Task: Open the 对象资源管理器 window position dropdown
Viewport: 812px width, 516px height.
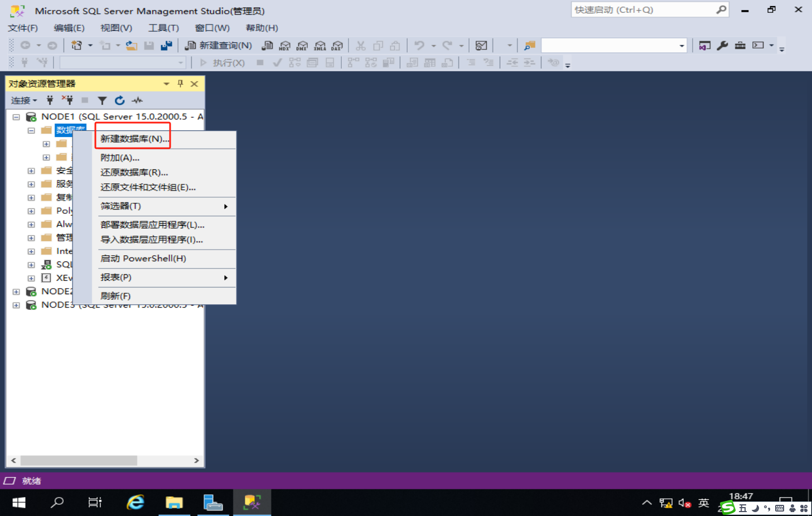Action: [166, 84]
